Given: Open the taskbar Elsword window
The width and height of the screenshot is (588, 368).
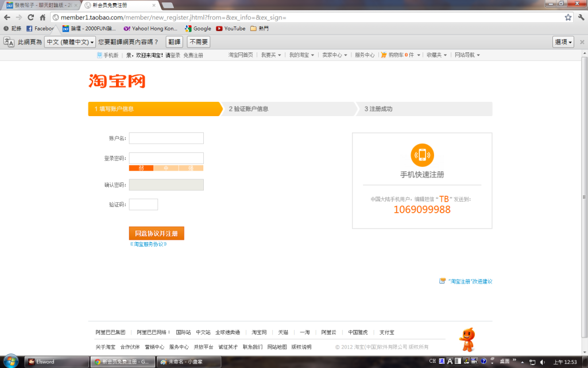Looking at the screenshot, I should click(57, 362).
